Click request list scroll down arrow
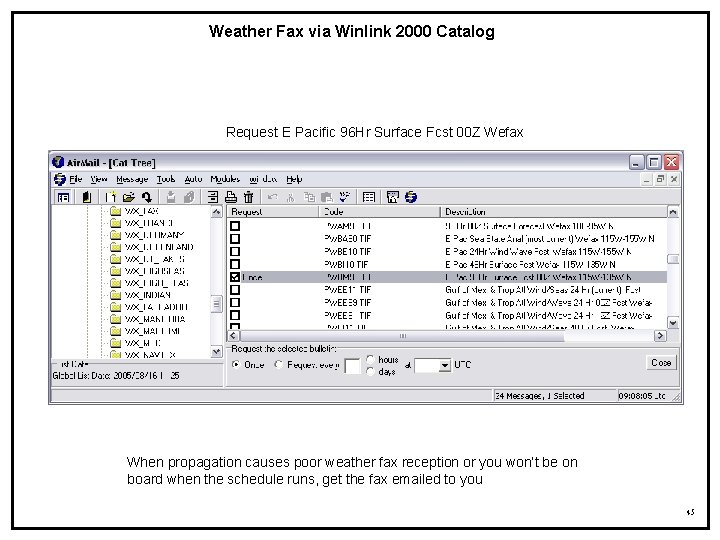Screen dimensions: 720x540 [x=673, y=323]
